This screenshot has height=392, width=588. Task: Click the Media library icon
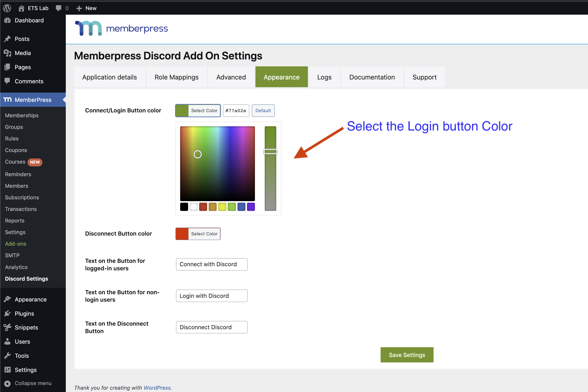pos(7,52)
